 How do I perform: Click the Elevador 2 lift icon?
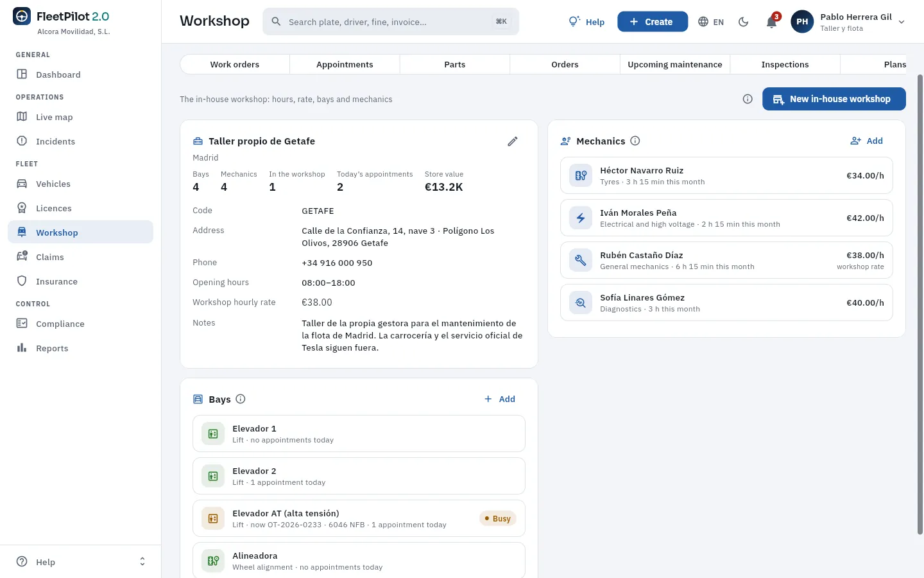(213, 476)
